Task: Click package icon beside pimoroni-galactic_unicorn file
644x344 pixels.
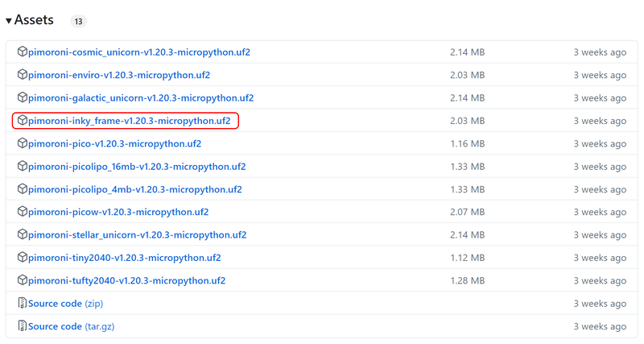Action: (23, 98)
